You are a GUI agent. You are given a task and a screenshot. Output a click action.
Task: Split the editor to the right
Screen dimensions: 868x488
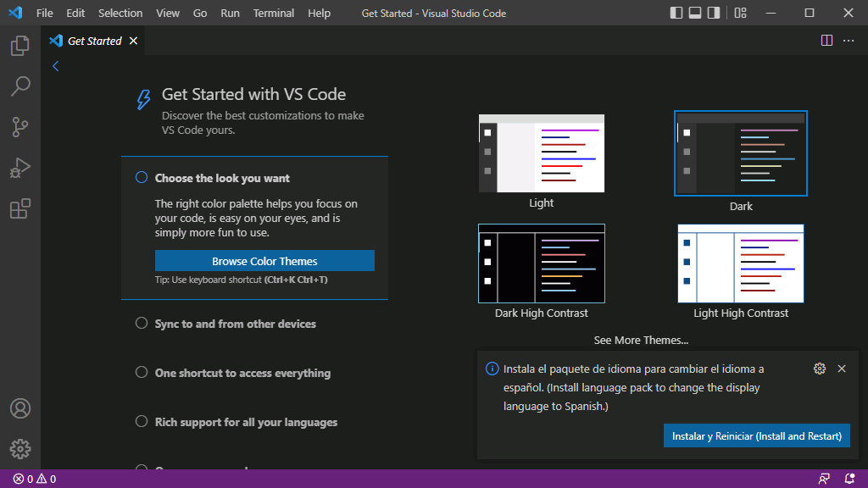point(826,41)
